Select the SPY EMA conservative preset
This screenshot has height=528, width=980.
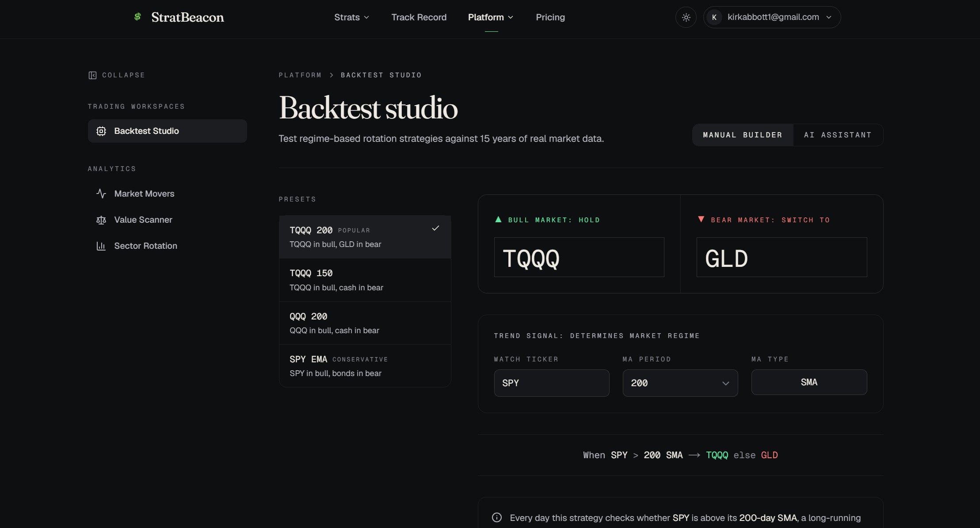tap(365, 366)
